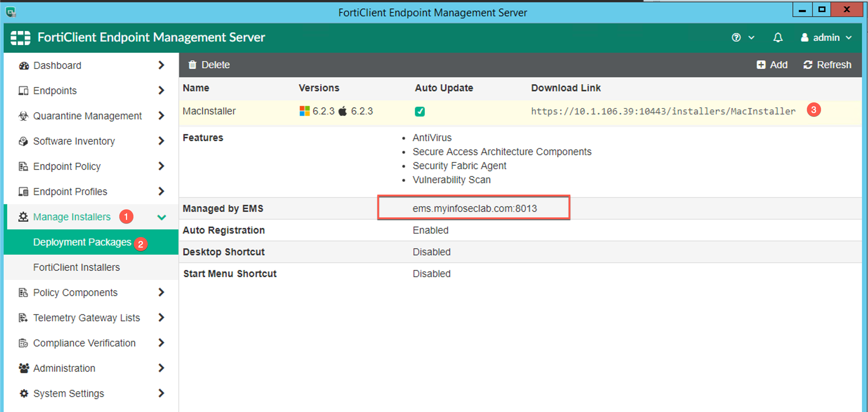Toggle the MacInstaller Auto Update checkbox
Image resolution: width=868 pixels, height=412 pixels.
419,112
